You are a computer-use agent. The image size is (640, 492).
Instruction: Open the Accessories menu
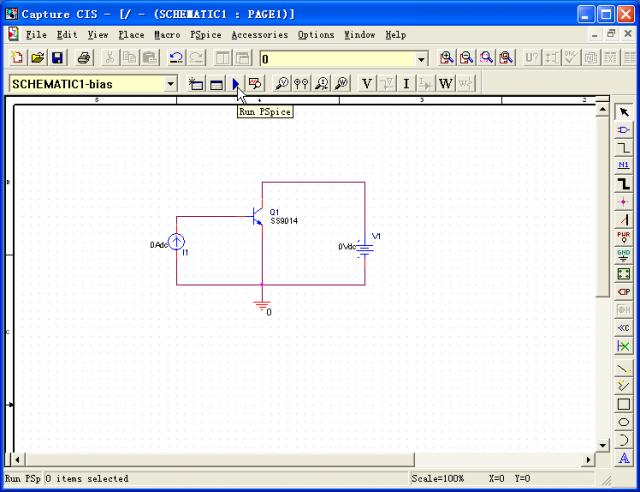click(x=259, y=35)
